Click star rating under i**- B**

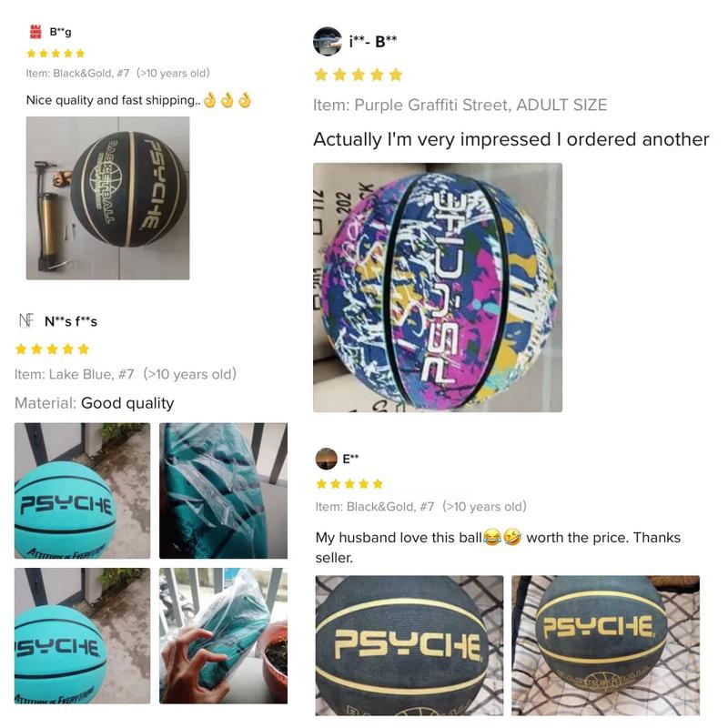click(358, 75)
